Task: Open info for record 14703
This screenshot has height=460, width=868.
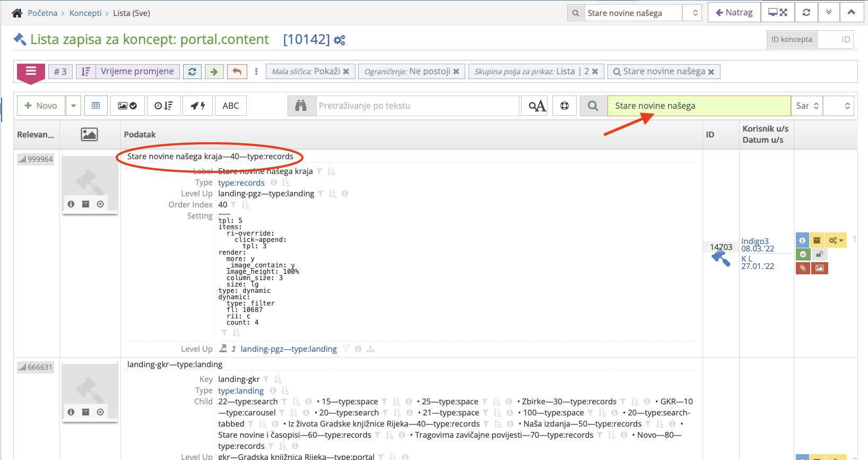Action: pyautogui.click(x=802, y=240)
